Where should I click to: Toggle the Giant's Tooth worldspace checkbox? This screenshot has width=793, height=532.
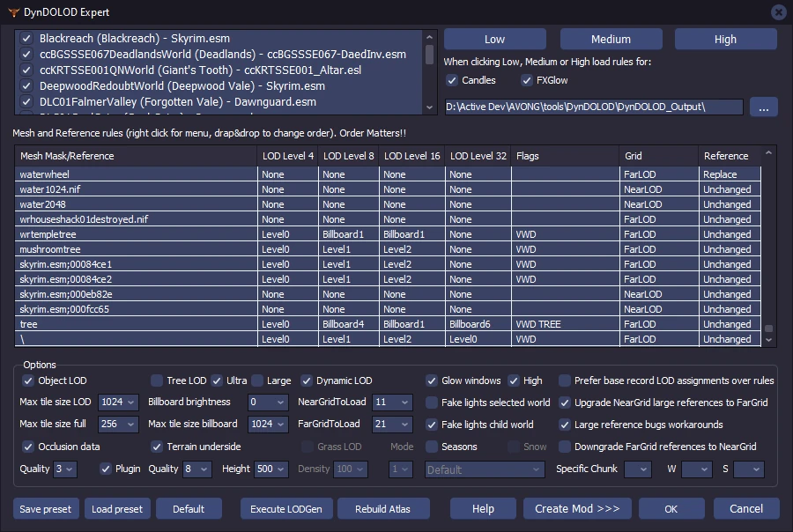26,70
